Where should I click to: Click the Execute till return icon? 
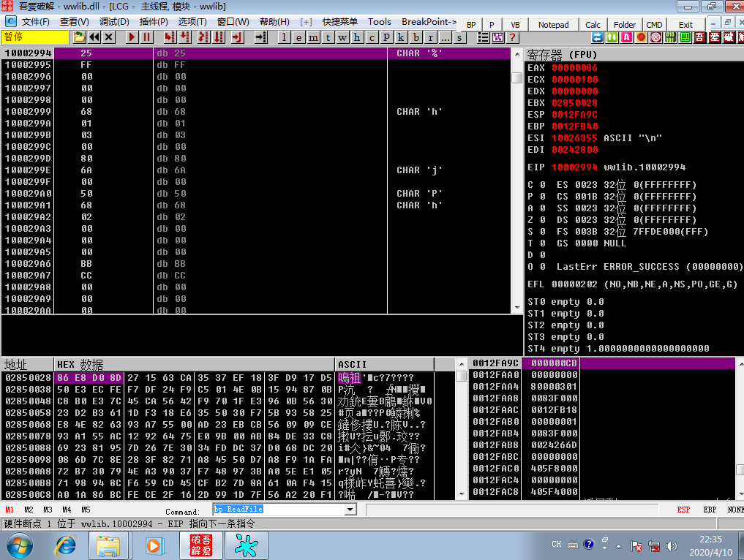[x=237, y=37]
